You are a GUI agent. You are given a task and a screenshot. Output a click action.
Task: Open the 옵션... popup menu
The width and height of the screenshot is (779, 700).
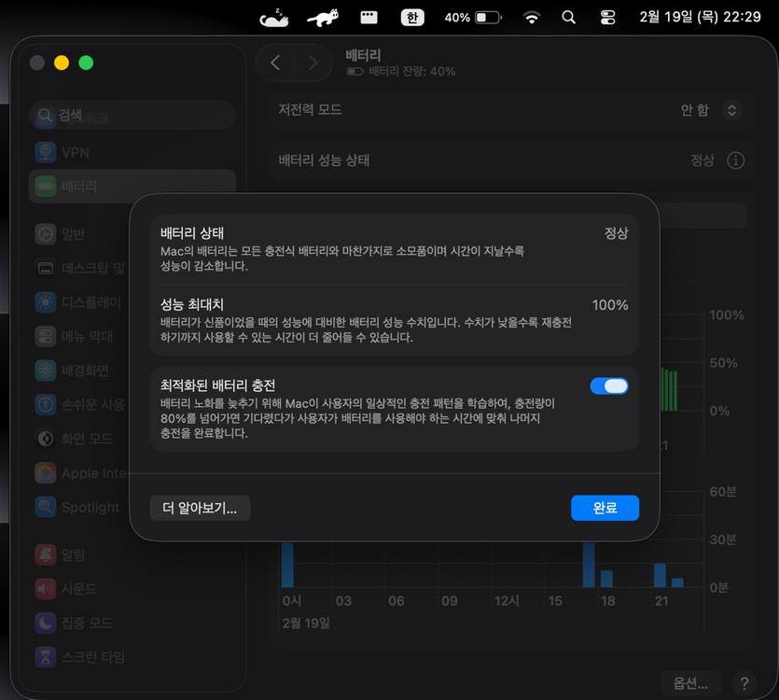690,682
